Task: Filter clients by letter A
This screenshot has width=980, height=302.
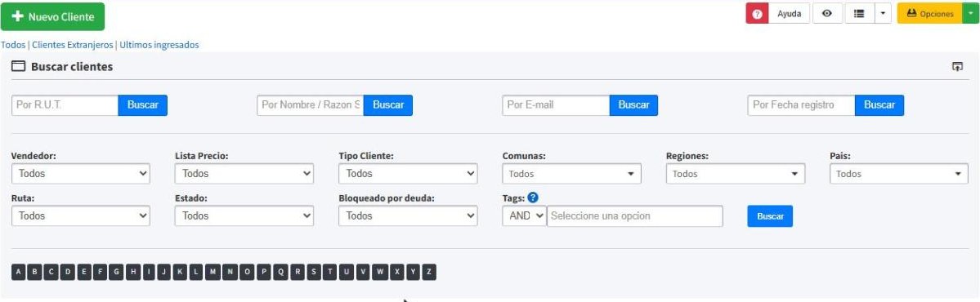Action: 19,272
